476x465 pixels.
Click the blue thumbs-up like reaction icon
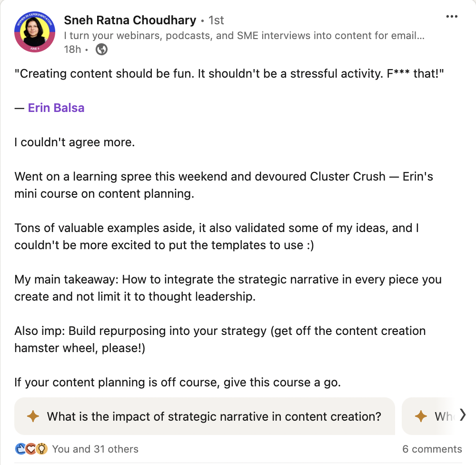[x=20, y=449]
